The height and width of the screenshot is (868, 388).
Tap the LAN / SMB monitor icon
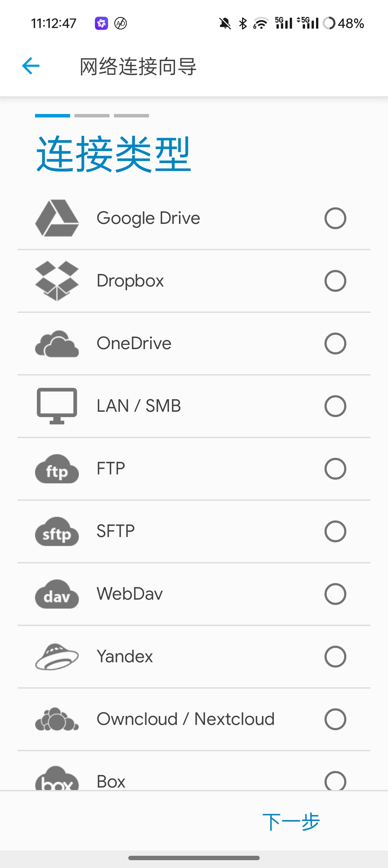coord(57,406)
